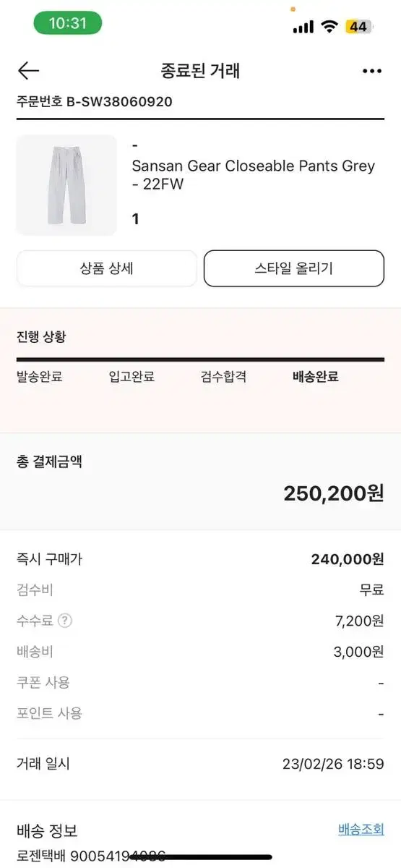Select the 배송완료 progress step

(x=316, y=377)
